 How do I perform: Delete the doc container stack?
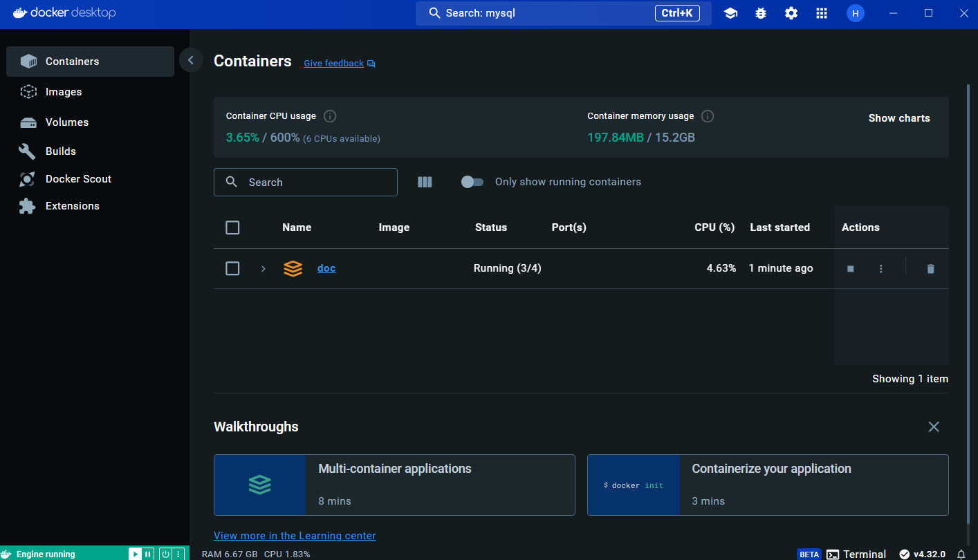point(930,269)
